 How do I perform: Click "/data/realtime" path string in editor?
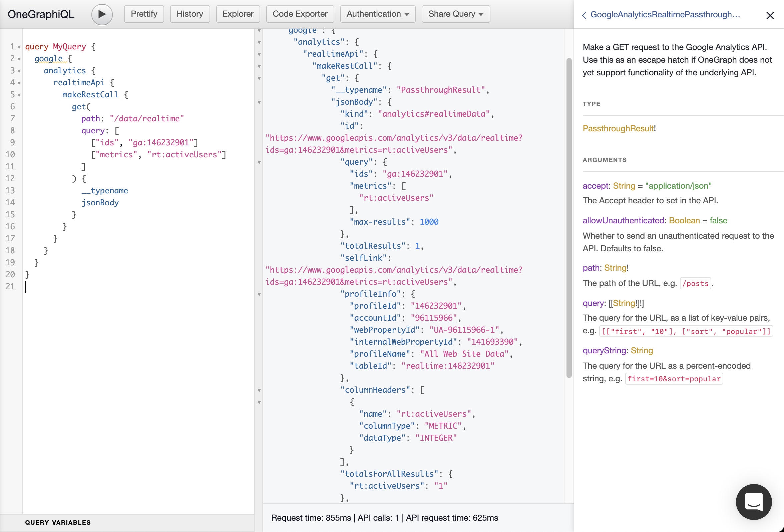(147, 119)
